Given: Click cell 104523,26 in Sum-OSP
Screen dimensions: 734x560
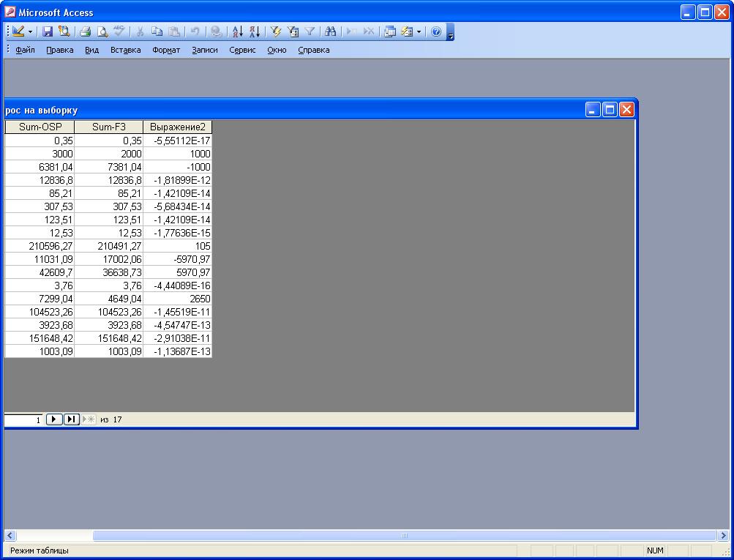Looking at the screenshot, I should 40,312.
